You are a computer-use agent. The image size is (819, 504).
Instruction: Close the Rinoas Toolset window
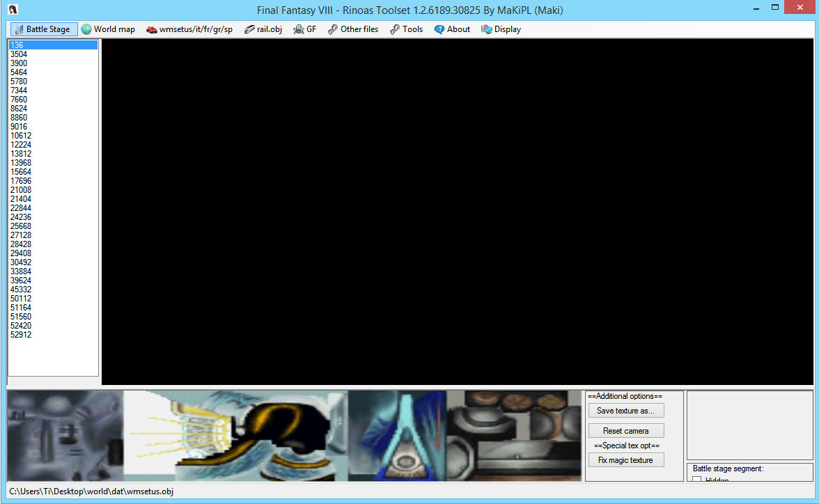pos(799,8)
